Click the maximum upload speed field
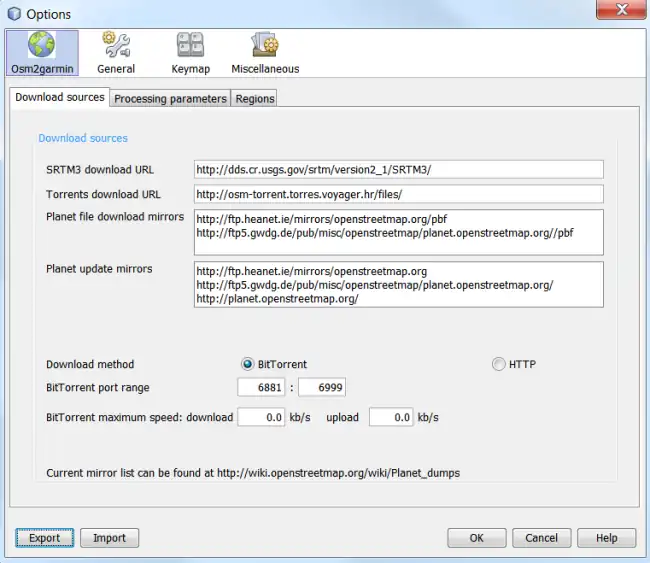650x563 pixels. [x=391, y=417]
